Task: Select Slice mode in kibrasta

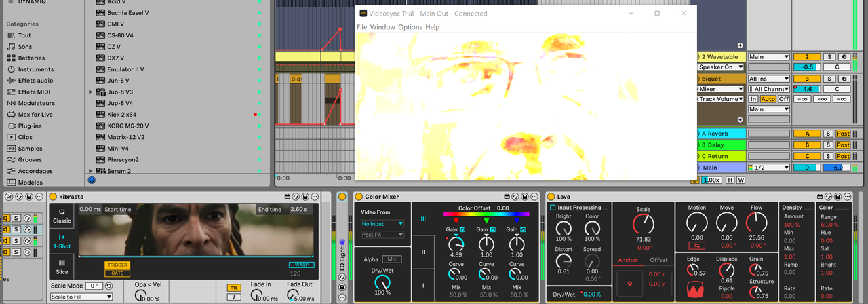Action: click(x=62, y=266)
